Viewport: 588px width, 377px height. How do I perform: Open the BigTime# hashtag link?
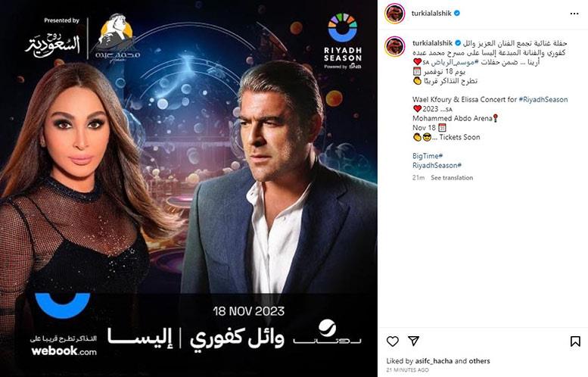428,156
